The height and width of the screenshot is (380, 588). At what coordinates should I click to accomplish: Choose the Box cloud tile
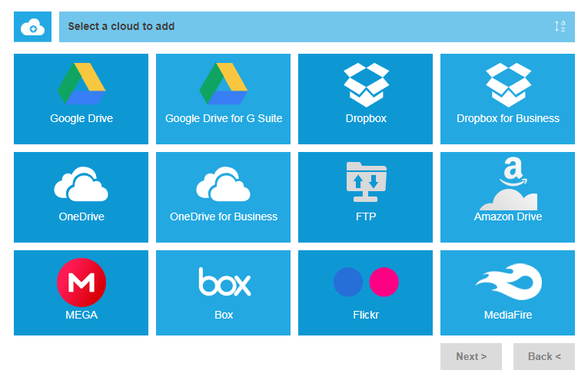223,292
